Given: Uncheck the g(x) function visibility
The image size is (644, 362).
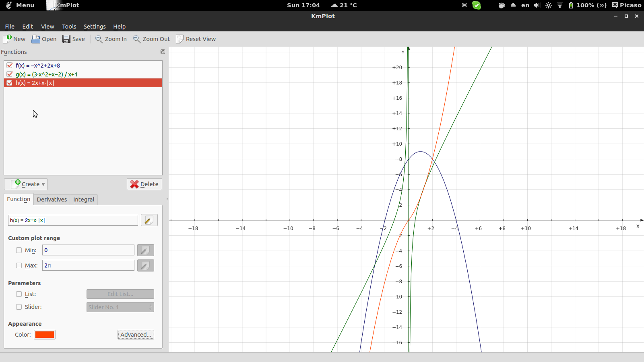Looking at the screenshot, I should (10, 74).
